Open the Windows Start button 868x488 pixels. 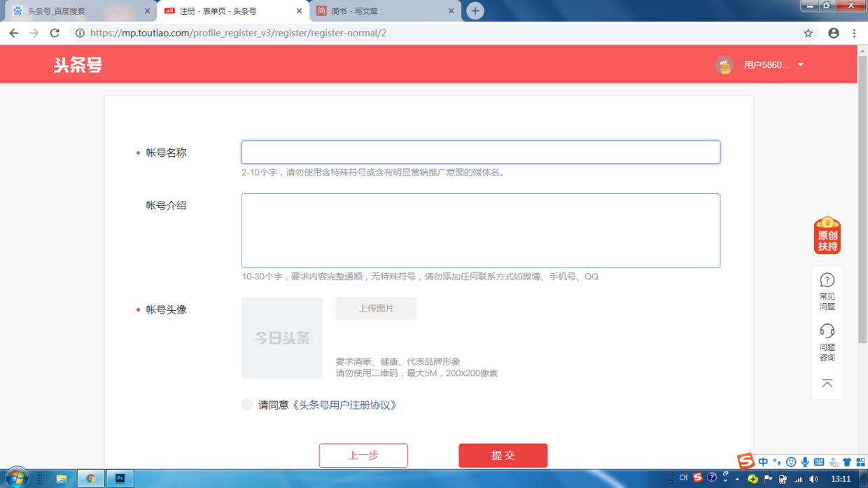pyautogui.click(x=16, y=478)
